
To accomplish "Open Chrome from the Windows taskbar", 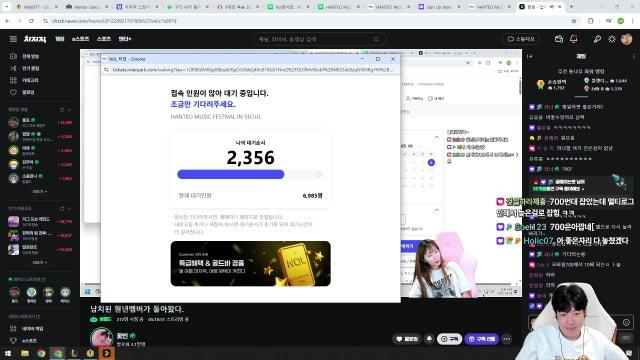I will tap(41, 353).
